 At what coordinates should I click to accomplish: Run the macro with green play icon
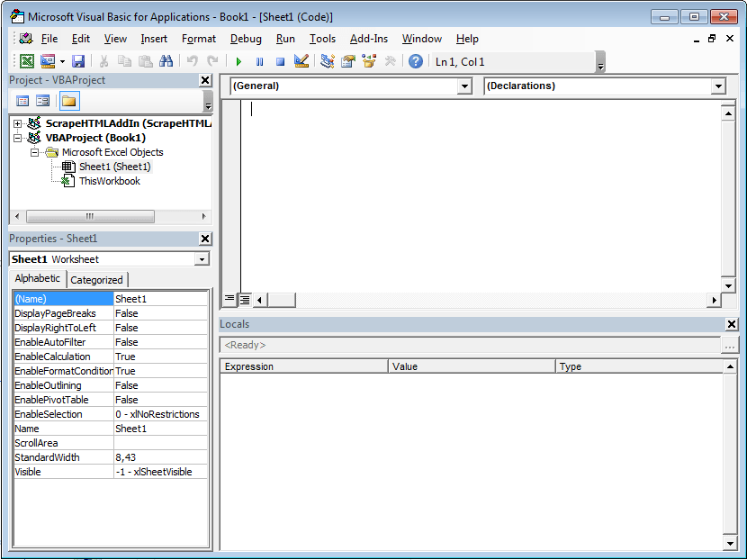239,61
